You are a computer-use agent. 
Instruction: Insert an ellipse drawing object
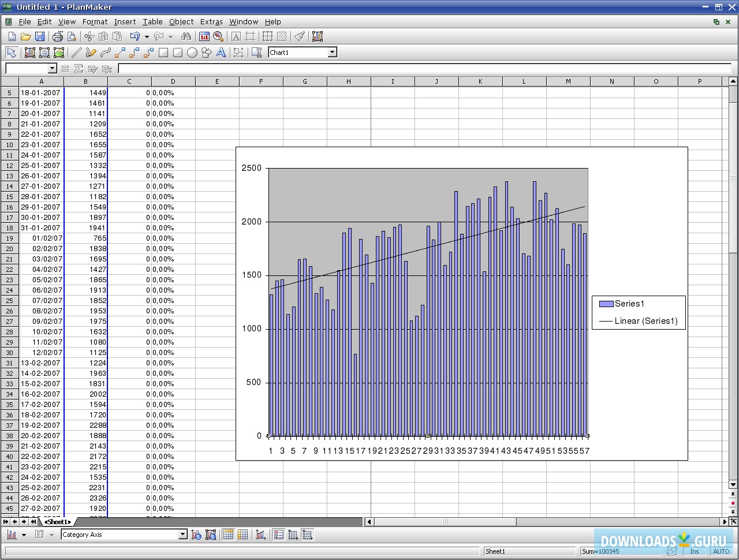pos(192,52)
